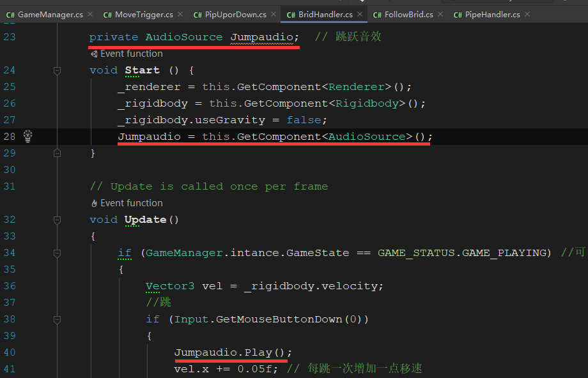The image size is (588, 378).
Task: Open the MoveTrigger.cs tab
Action: click(144, 15)
